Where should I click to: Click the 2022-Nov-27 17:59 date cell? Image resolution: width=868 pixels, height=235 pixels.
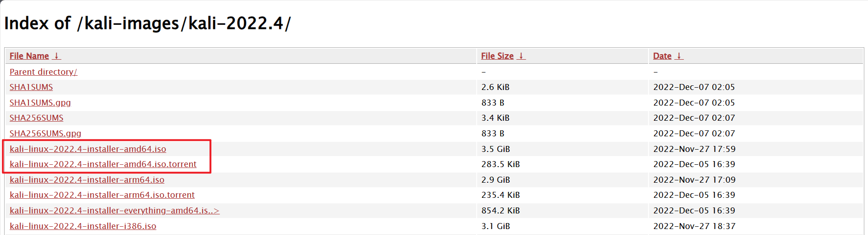pos(694,149)
